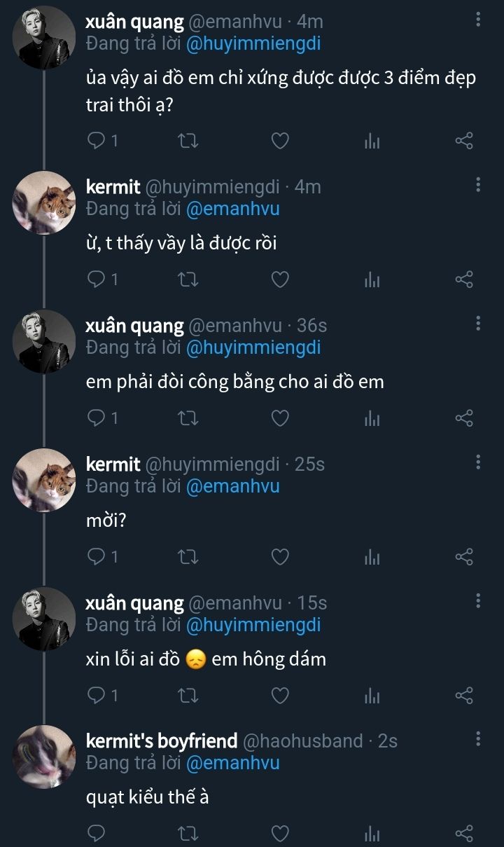
Task: Open more options on xuân quang's first tweet
Action: (x=478, y=20)
